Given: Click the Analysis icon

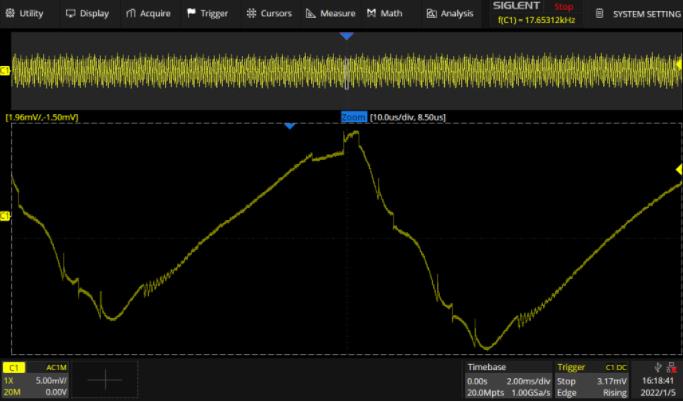Looking at the screenshot, I should tap(431, 14).
